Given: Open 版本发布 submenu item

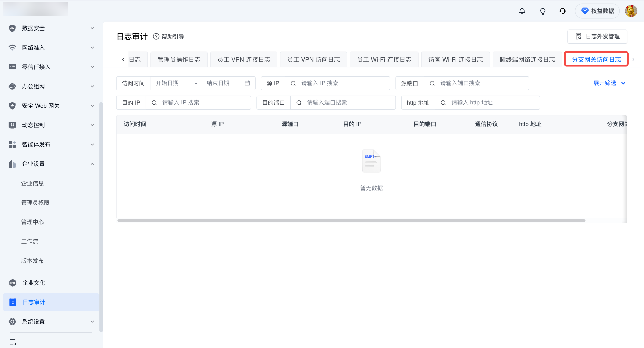Looking at the screenshot, I should (x=33, y=261).
